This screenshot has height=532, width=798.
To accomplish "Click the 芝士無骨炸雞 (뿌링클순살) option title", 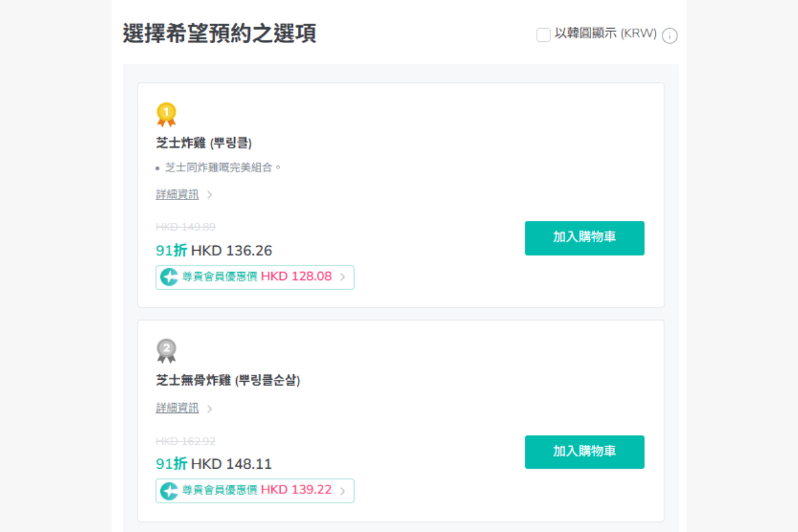I will tap(228, 380).
